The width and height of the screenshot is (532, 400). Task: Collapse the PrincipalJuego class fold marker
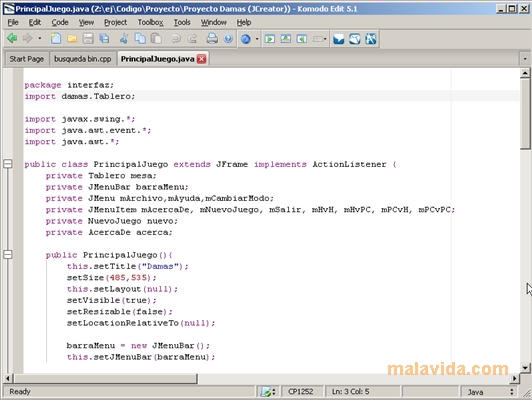(7, 164)
